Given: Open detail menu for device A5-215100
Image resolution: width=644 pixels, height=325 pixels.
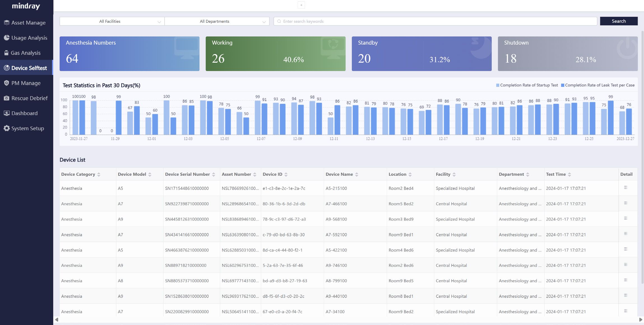Looking at the screenshot, I should tap(626, 188).
